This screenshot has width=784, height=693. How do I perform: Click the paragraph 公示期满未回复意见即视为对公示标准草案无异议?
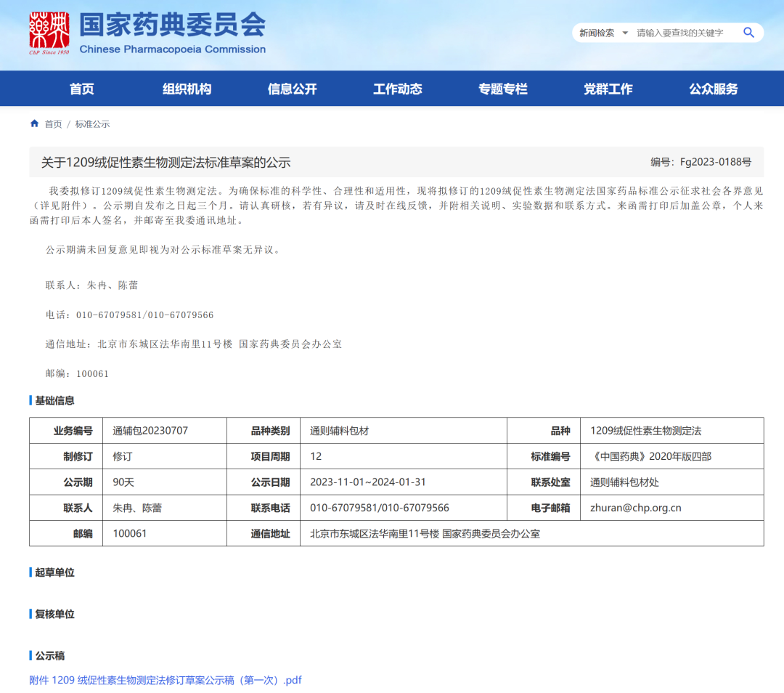pos(163,250)
